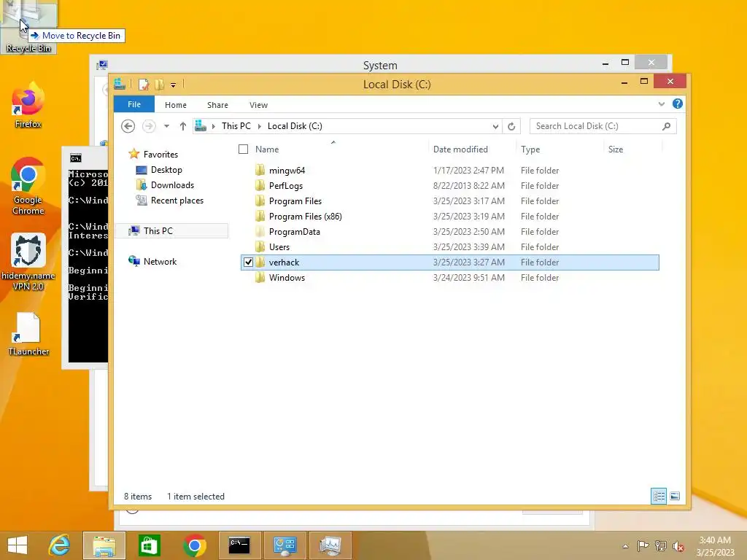Open Google Chrome desktop shortcut
747x560 pixels.
click(x=28, y=186)
